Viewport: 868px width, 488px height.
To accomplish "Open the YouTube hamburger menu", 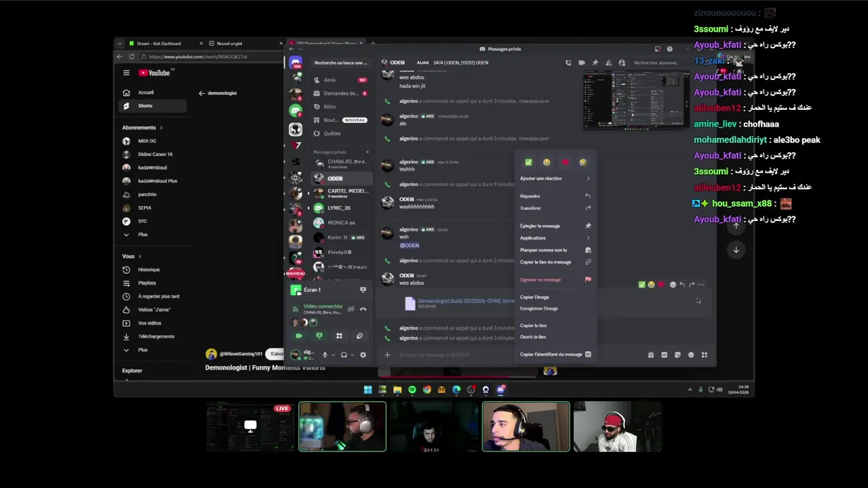I will click(x=126, y=73).
